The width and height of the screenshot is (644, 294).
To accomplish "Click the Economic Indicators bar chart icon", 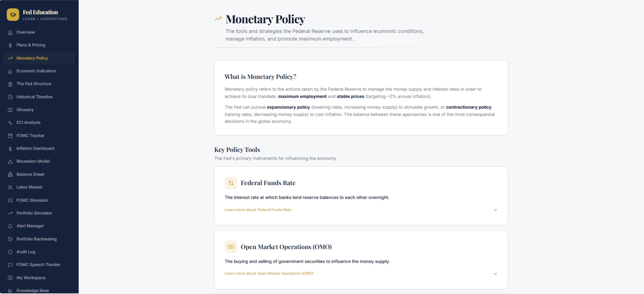I will click(10, 71).
